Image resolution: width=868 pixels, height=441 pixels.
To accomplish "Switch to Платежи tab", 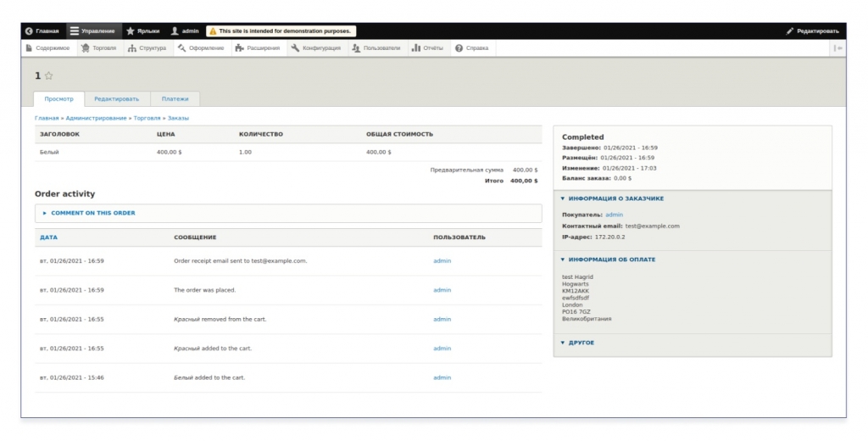I will coord(175,99).
